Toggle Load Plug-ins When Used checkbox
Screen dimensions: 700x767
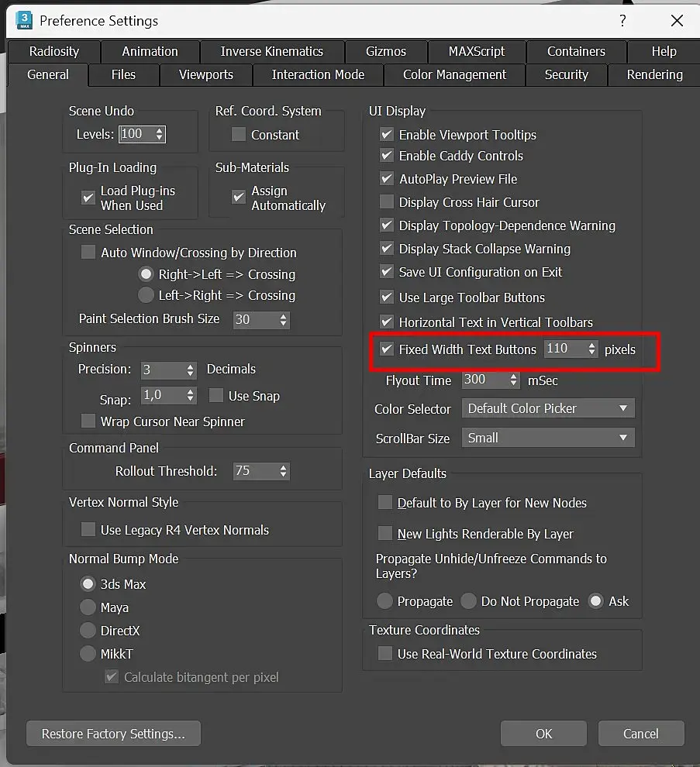point(88,198)
